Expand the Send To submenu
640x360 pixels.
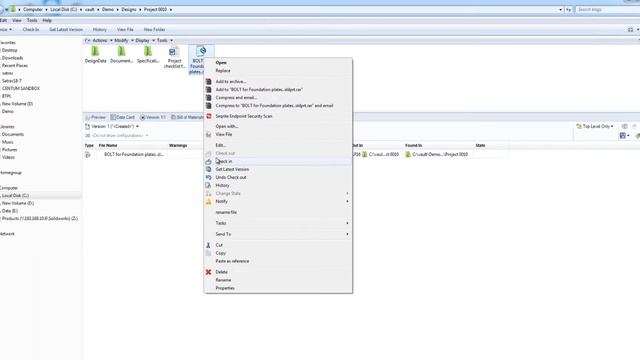(278, 234)
